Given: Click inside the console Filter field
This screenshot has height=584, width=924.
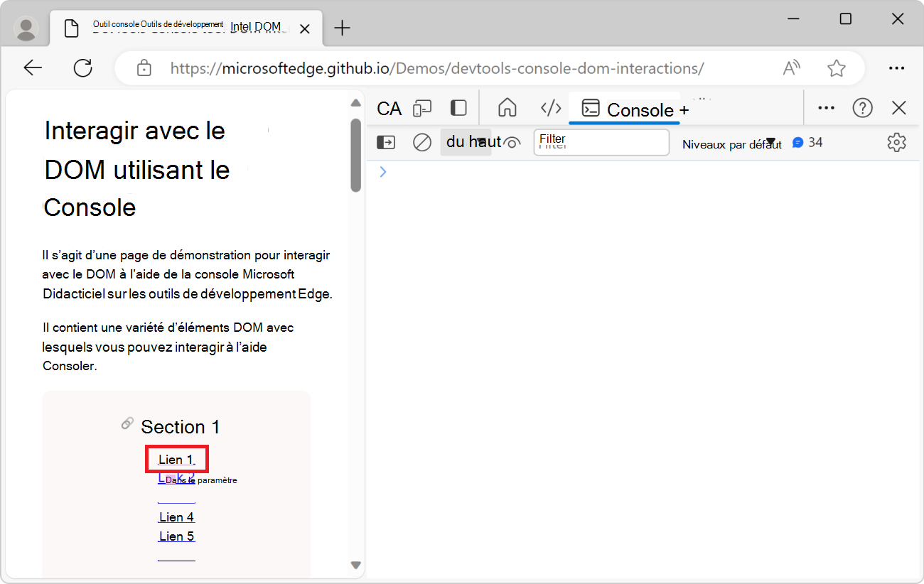Looking at the screenshot, I should point(601,142).
